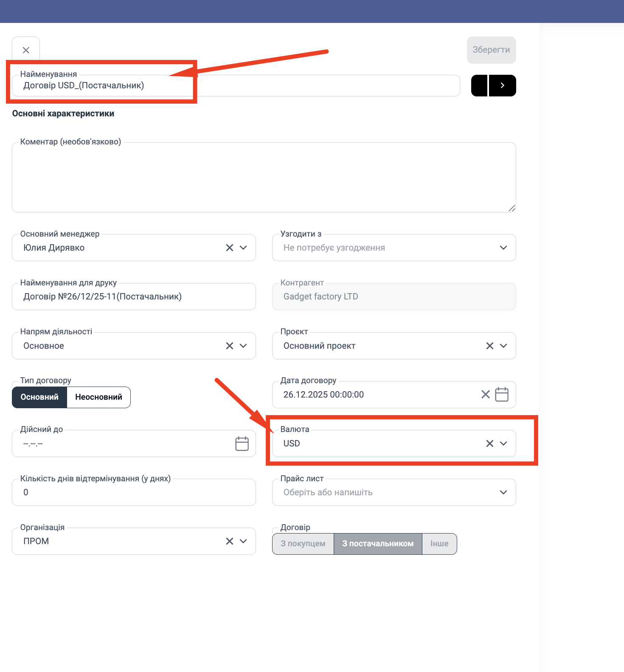
Task: Clear the Валюта USD selection
Action: coord(490,443)
